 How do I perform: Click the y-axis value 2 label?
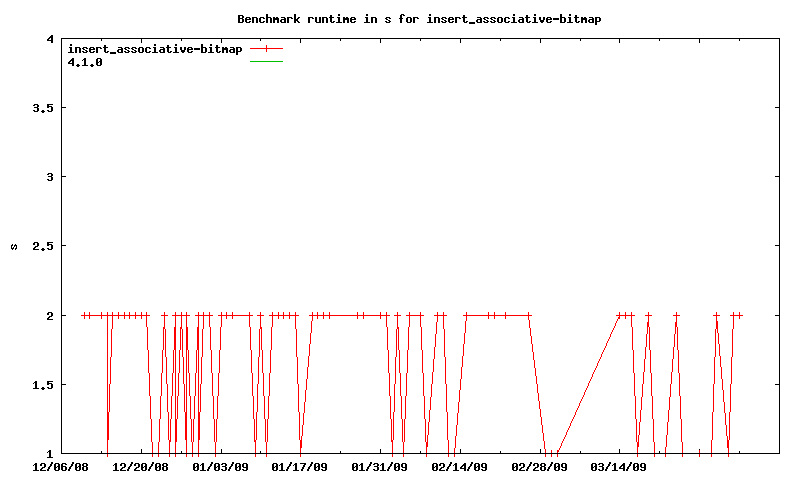point(49,316)
